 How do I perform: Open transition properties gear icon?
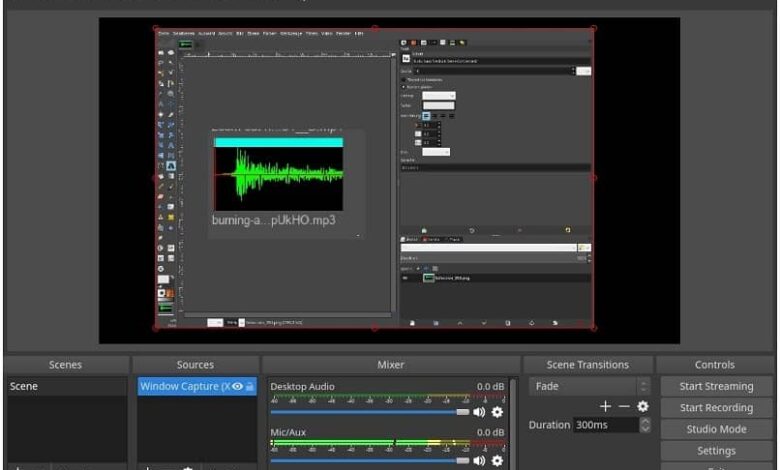coord(643,406)
